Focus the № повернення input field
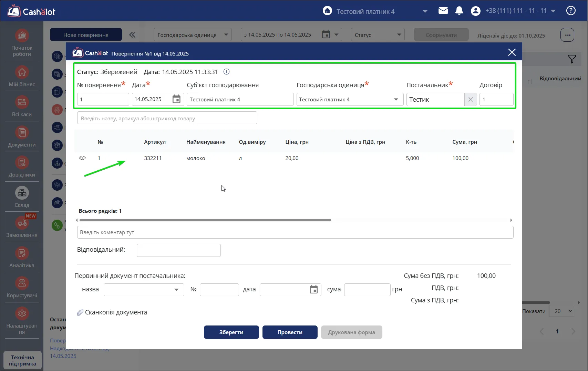Image resolution: width=588 pixels, height=371 pixels. pyautogui.click(x=103, y=99)
